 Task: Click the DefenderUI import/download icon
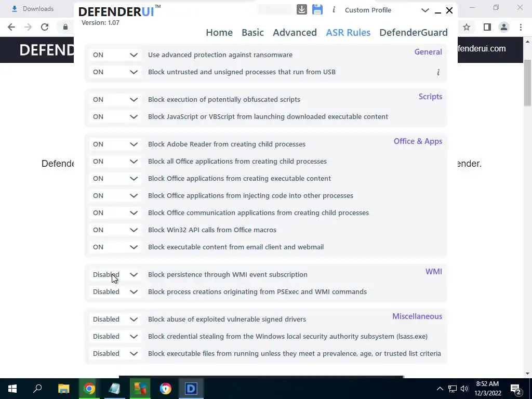[302, 10]
